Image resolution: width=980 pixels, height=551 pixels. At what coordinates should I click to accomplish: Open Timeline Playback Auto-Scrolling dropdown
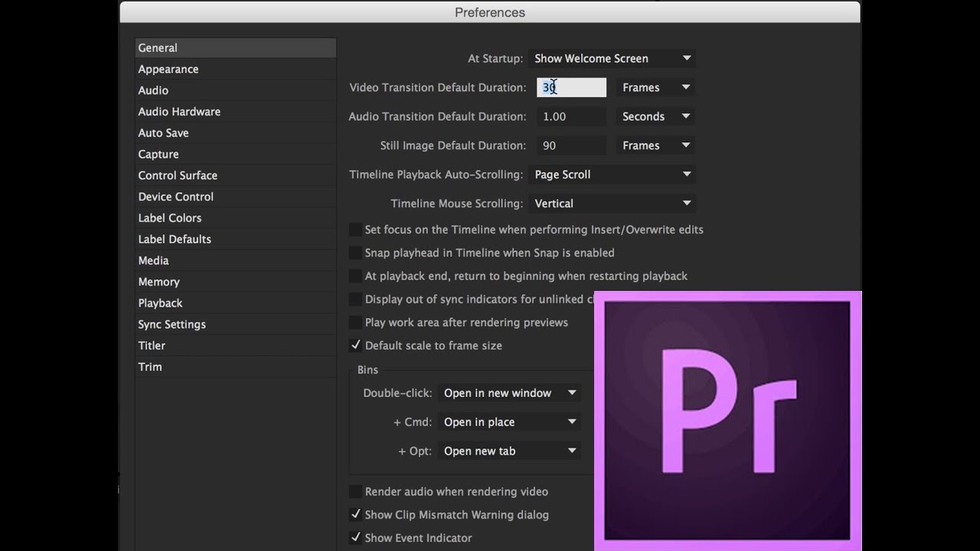point(612,174)
